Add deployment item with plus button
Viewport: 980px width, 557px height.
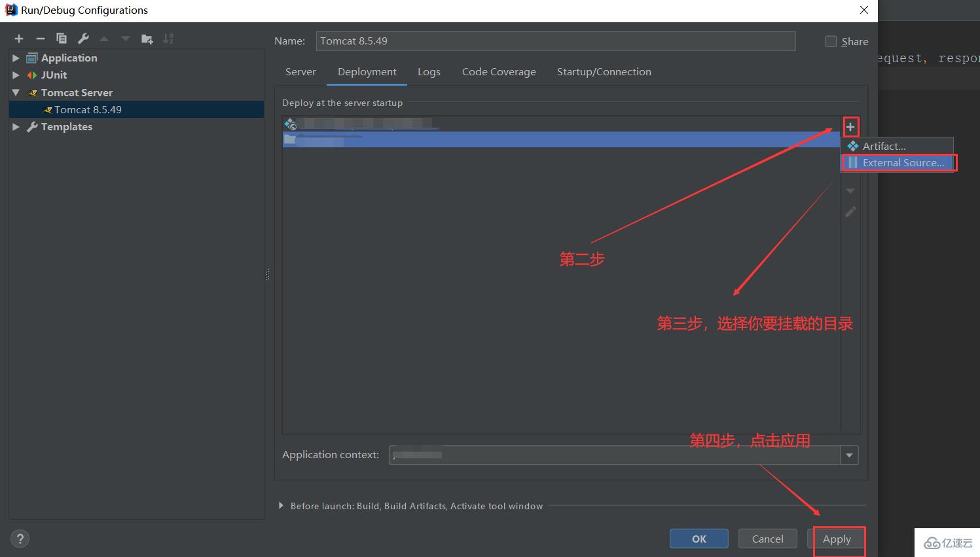(x=850, y=127)
